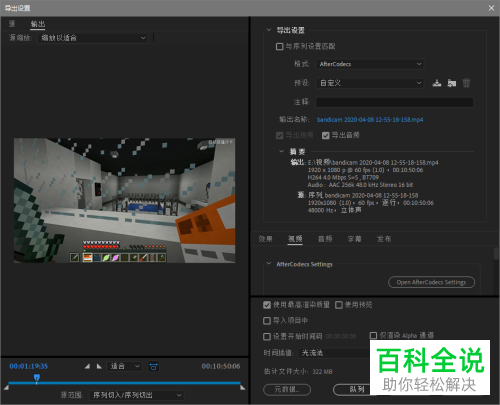Open the 发布 tab
500x405 pixels.
tap(384, 239)
